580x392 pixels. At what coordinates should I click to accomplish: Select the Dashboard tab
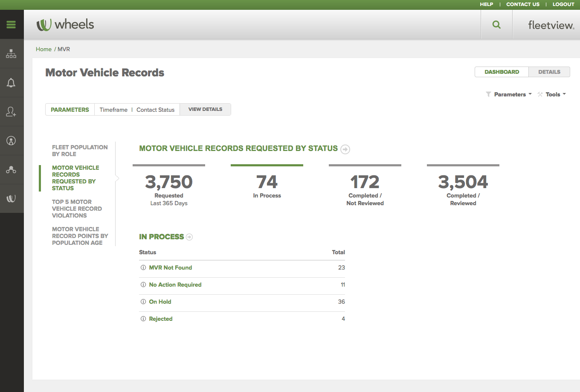(502, 72)
